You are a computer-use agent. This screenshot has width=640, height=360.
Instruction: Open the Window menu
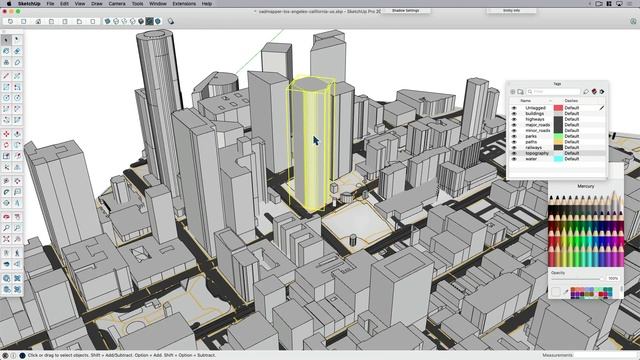coord(158,4)
